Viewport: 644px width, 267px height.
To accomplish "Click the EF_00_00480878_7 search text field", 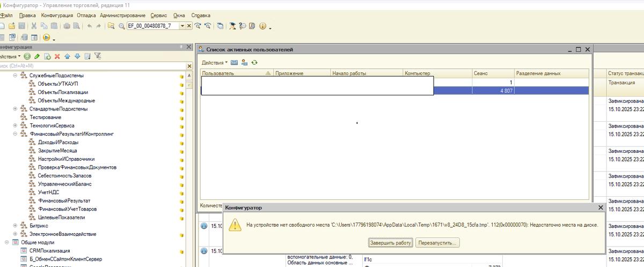I will (x=152, y=26).
